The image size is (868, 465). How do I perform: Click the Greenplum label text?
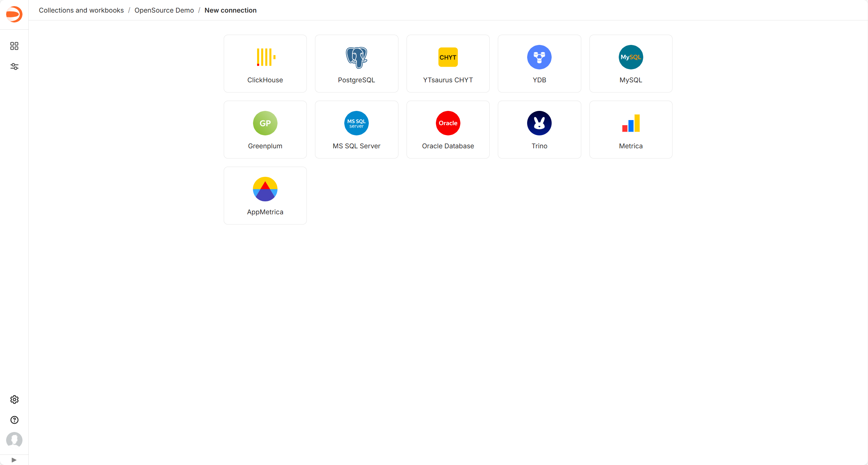pos(265,146)
